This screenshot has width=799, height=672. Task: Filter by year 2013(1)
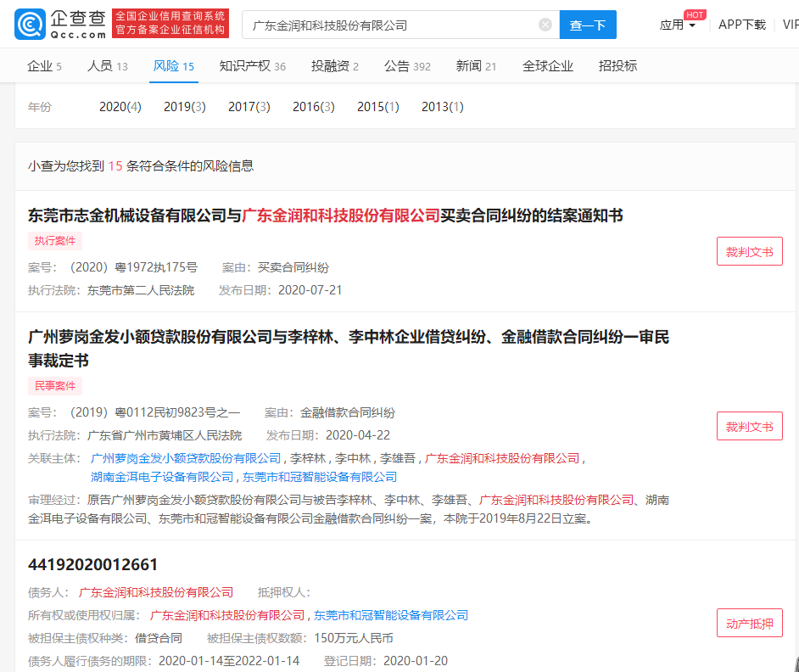(x=442, y=107)
